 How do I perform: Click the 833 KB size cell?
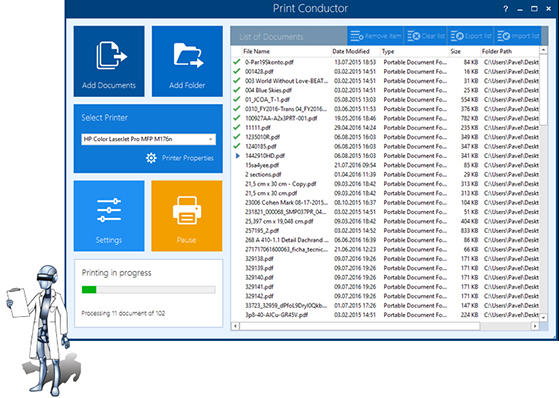pyautogui.click(x=469, y=230)
